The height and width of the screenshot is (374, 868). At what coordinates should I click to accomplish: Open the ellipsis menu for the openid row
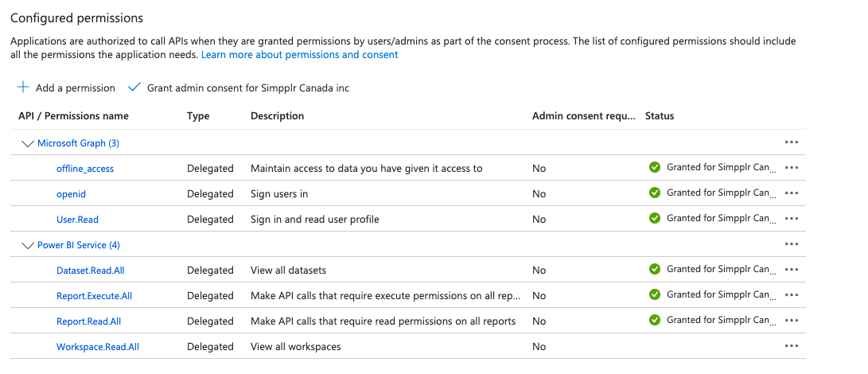point(791,193)
